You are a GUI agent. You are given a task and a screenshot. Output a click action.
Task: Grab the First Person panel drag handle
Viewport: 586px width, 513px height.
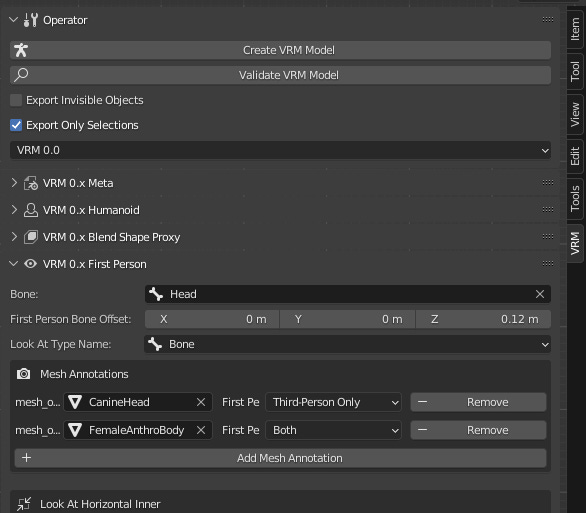pos(548,263)
